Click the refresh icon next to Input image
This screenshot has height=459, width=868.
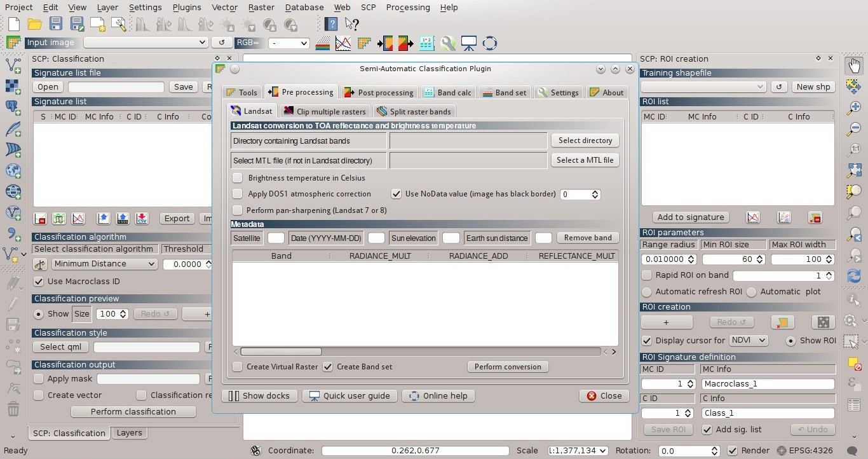click(x=221, y=43)
